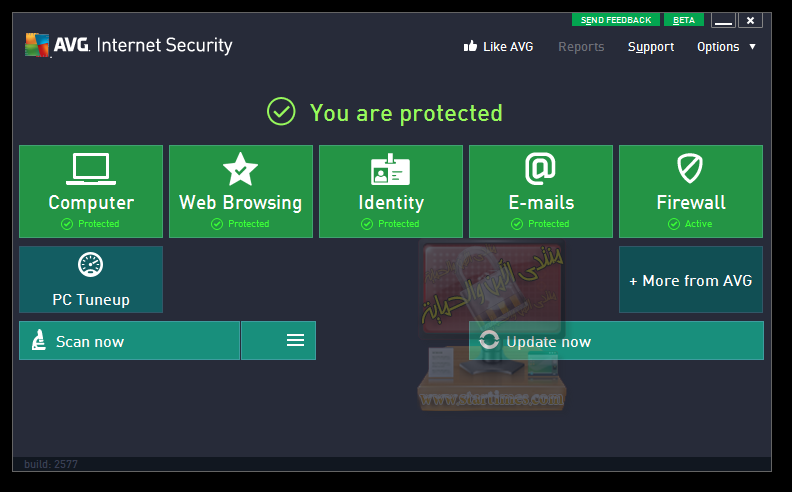Click Web Browsing Protected status checkmark
Viewport: 792px width, 492px height.
coord(217,224)
